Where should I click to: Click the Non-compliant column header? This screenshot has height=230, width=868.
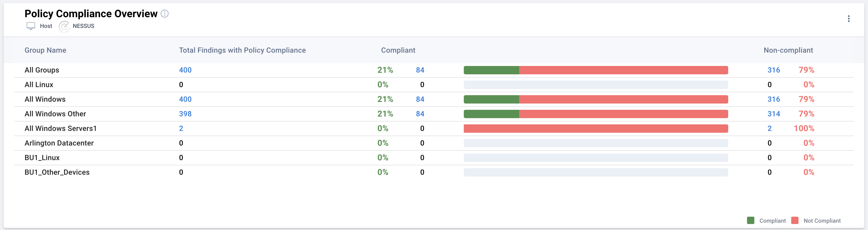point(788,50)
